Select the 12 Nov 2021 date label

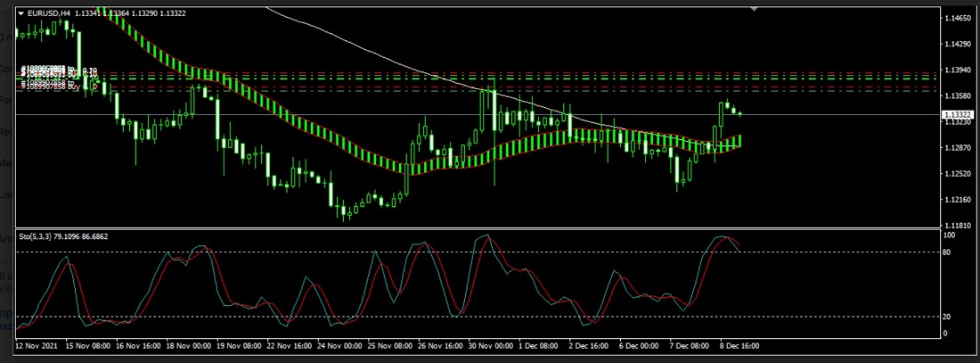(37, 344)
